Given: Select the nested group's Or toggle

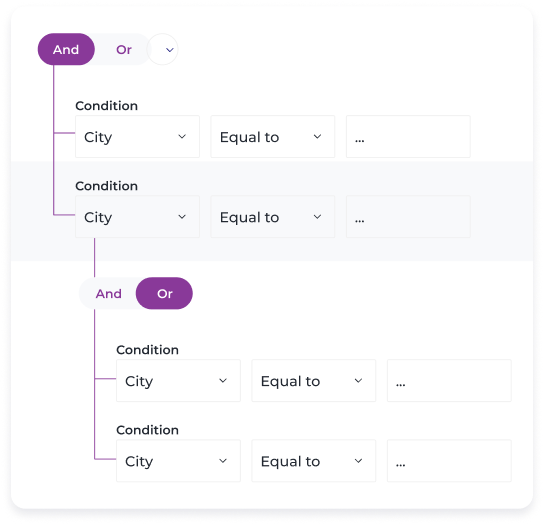Looking at the screenshot, I should pyautogui.click(x=164, y=294).
